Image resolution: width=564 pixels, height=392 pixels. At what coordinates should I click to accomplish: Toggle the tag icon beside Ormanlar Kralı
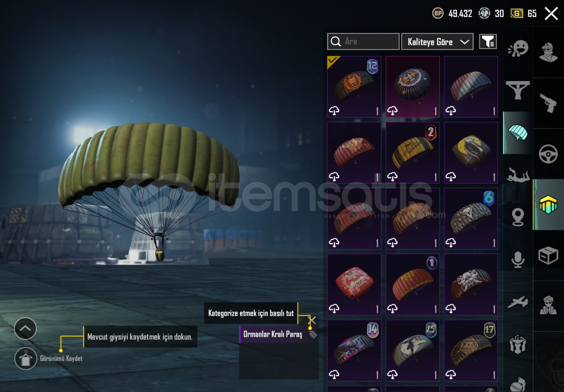point(313,335)
